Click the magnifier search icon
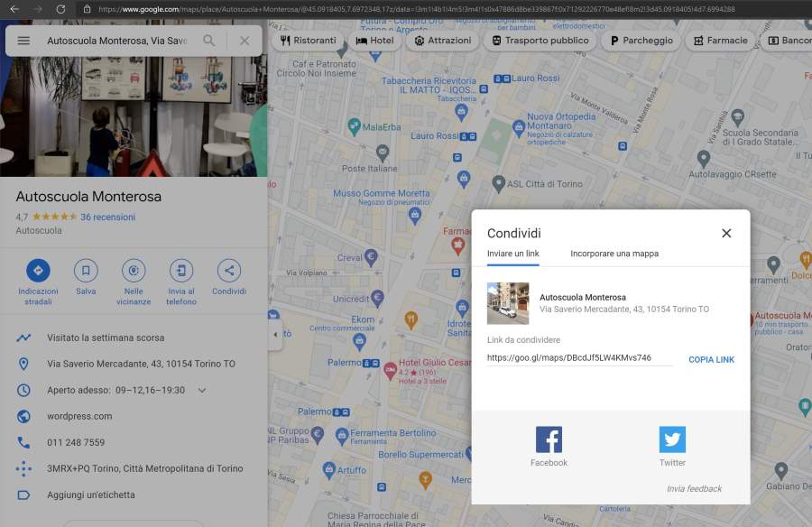 tap(209, 41)
